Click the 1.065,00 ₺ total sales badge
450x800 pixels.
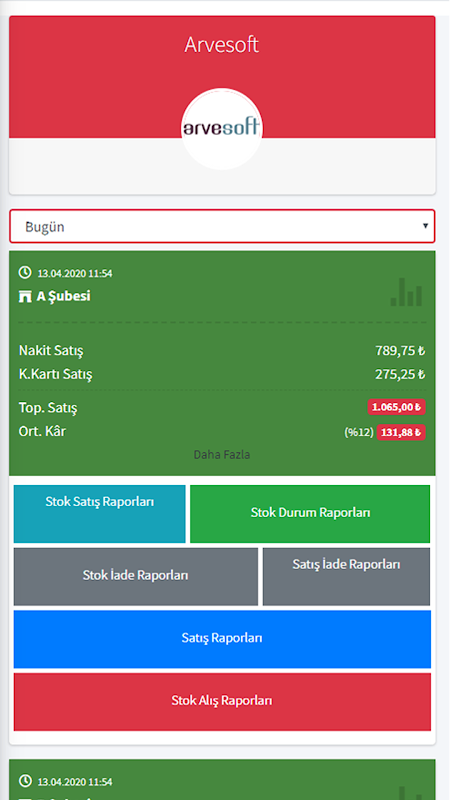tap(396, 407)
